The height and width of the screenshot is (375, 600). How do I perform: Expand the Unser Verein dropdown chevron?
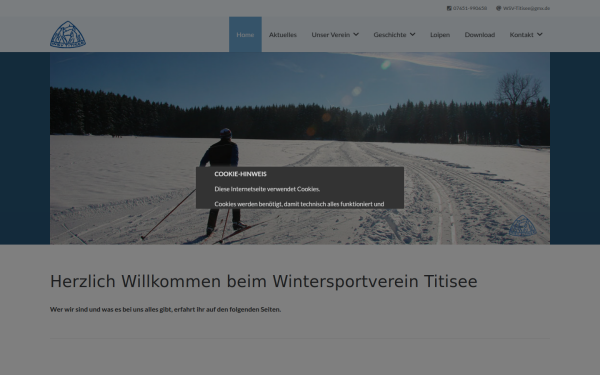click(x=356, y=34)
